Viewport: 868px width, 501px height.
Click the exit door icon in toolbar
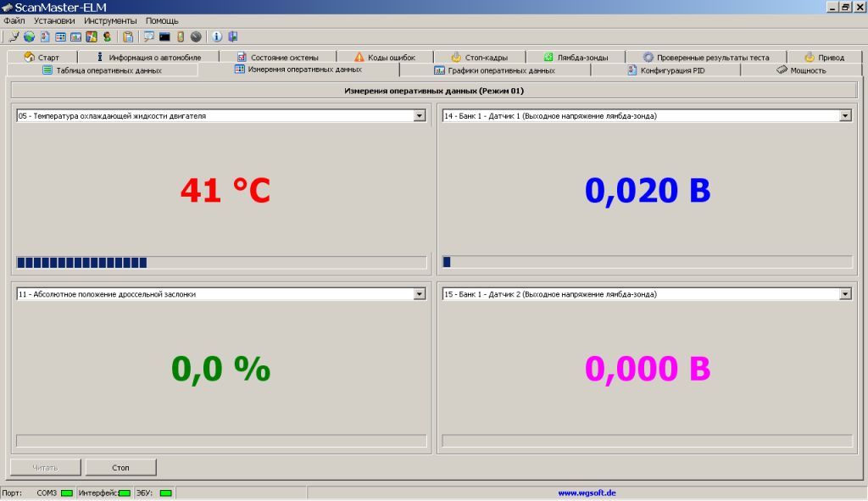232,36
